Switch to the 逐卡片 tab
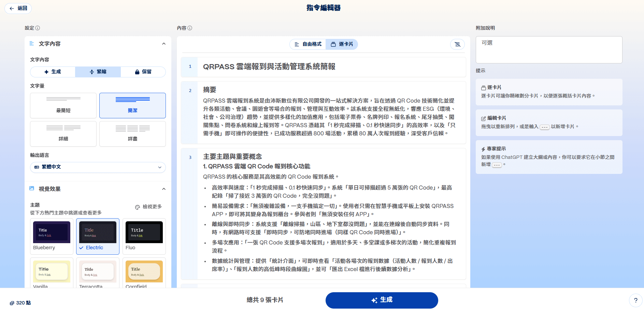644x312 pixels. 342,44
